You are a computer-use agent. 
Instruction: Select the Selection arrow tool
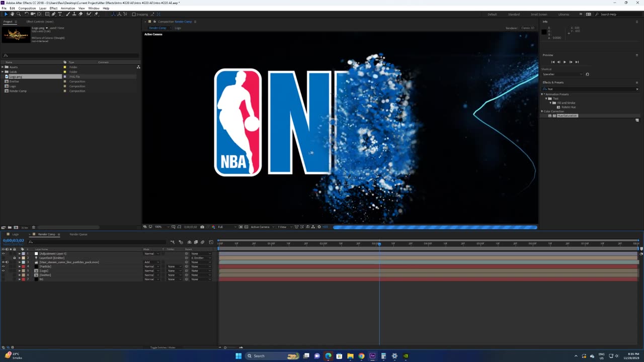[6, 14]
